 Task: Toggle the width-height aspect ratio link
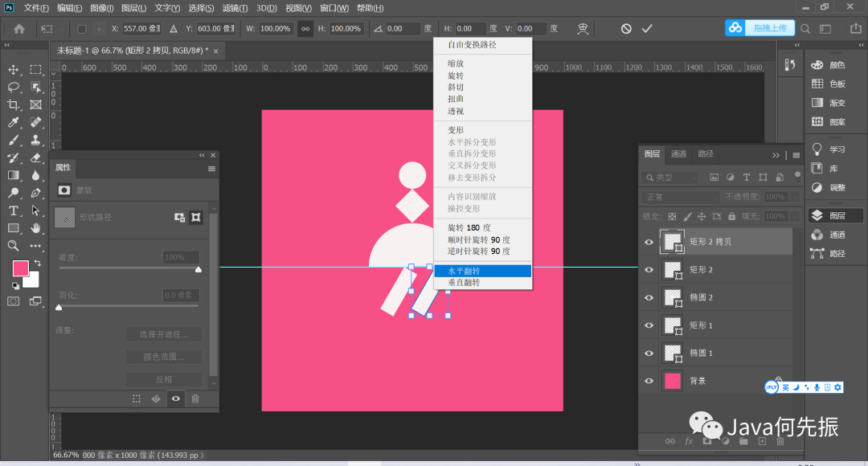(x=305, y=29)
